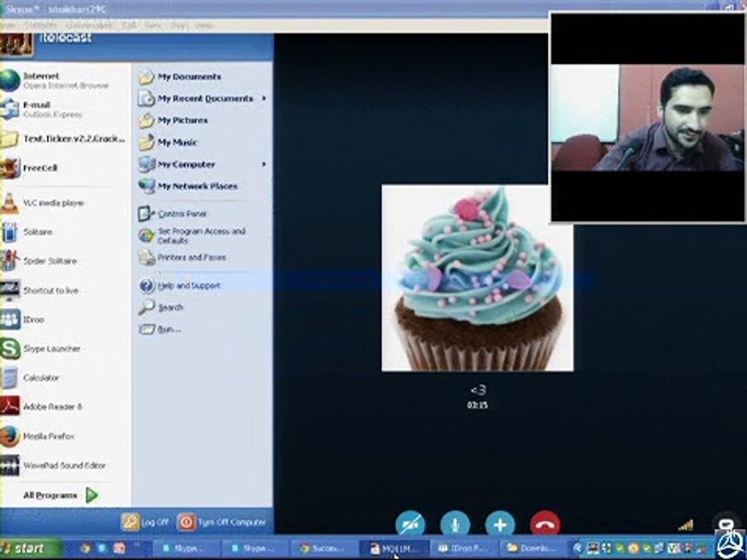The width and height of the screenshot is (747, 560).
Task: Launch IDroo from the Start menu
Action: (x=65, y=320)
